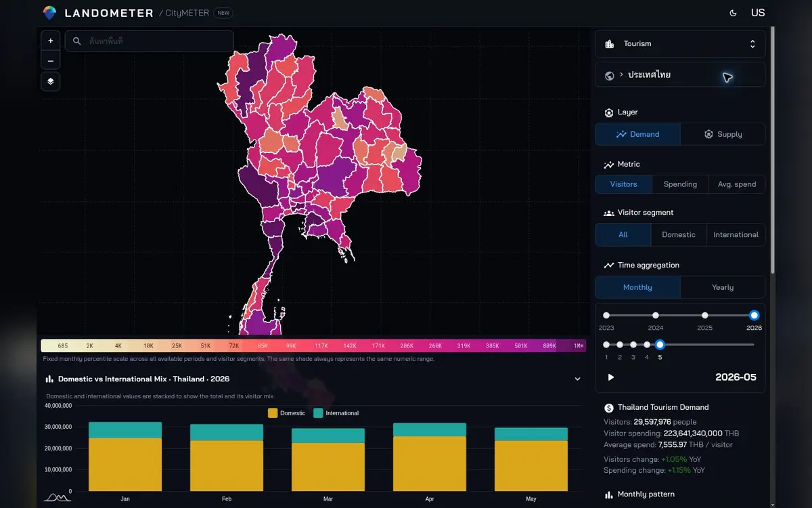The height and width of the screenshot is (508, 812).
Task: Click the Landometer logo icon
Action: (x=49, y=13)
